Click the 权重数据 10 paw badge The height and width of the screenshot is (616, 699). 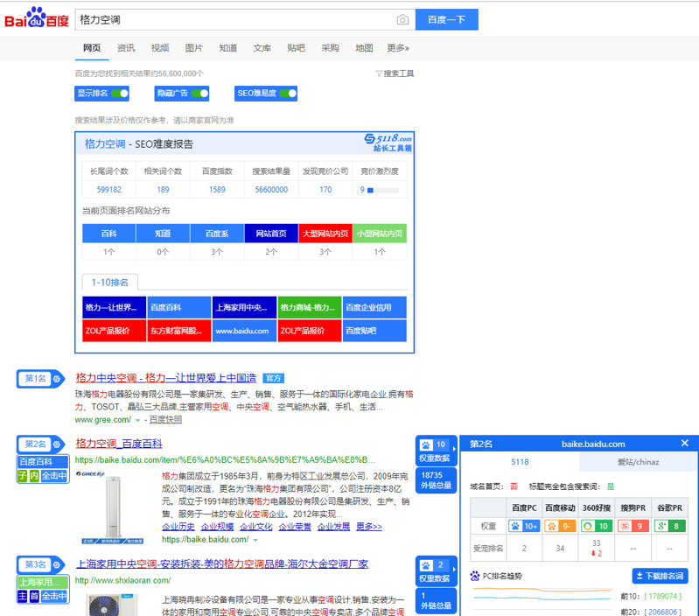pos(435,451)
